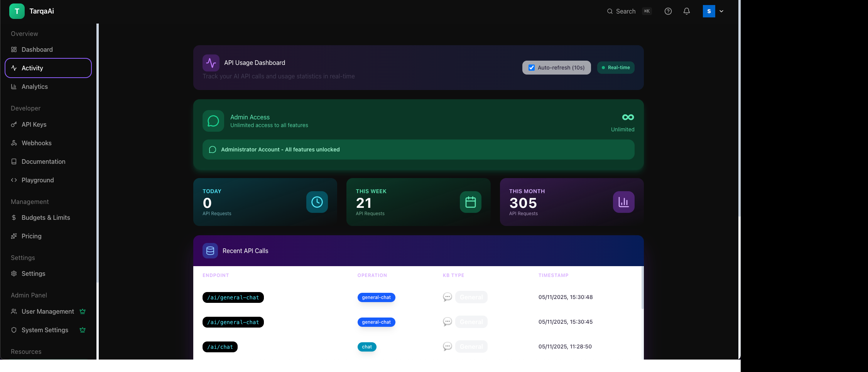Click the Webhooks icon
Image resolution: width=868 pixels, height=372 pixels.
click(14, 143)
